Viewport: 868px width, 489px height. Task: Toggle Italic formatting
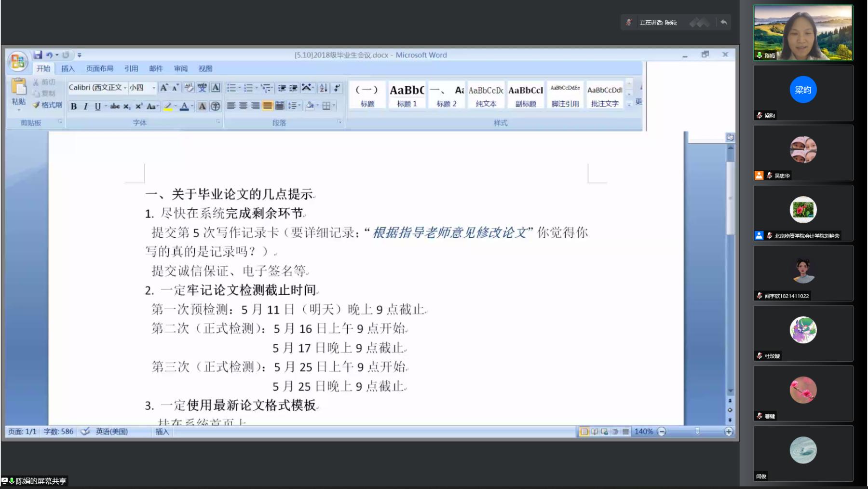coord(85,106)
